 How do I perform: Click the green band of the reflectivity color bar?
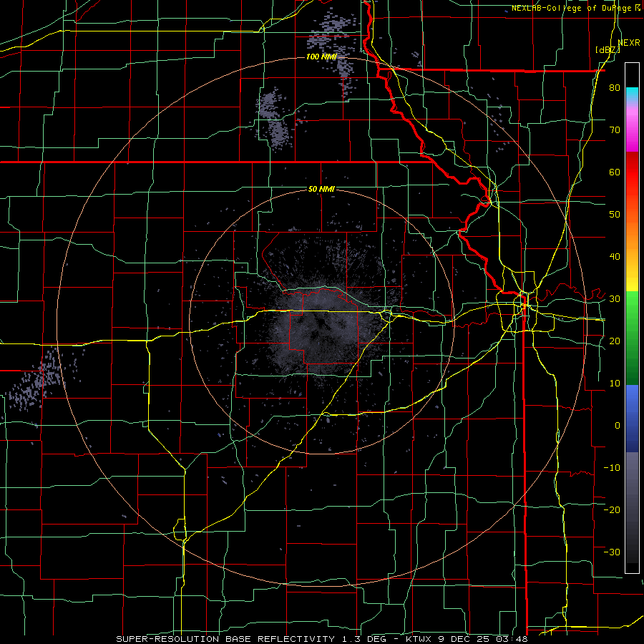tap(632, 338)
